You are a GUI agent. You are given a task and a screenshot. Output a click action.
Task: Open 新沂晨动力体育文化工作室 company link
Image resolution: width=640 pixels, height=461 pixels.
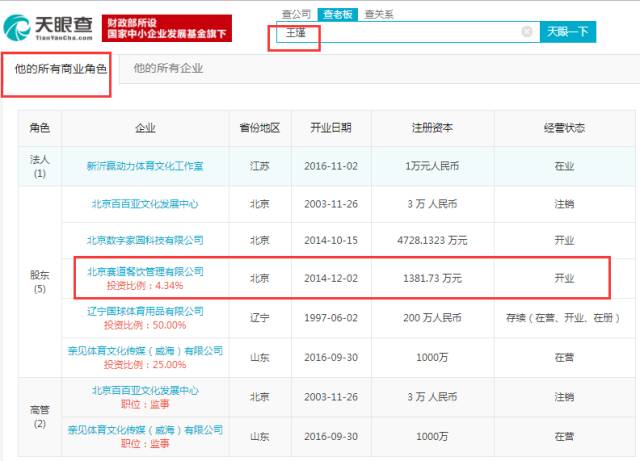(145, 166)
